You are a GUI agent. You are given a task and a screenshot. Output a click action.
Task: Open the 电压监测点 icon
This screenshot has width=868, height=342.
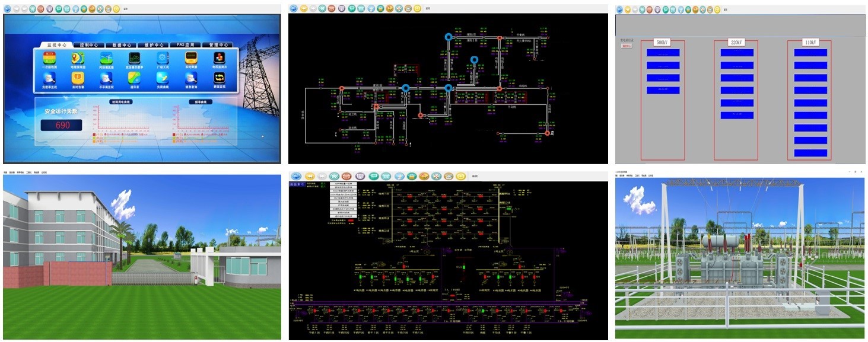coord(220,59)
